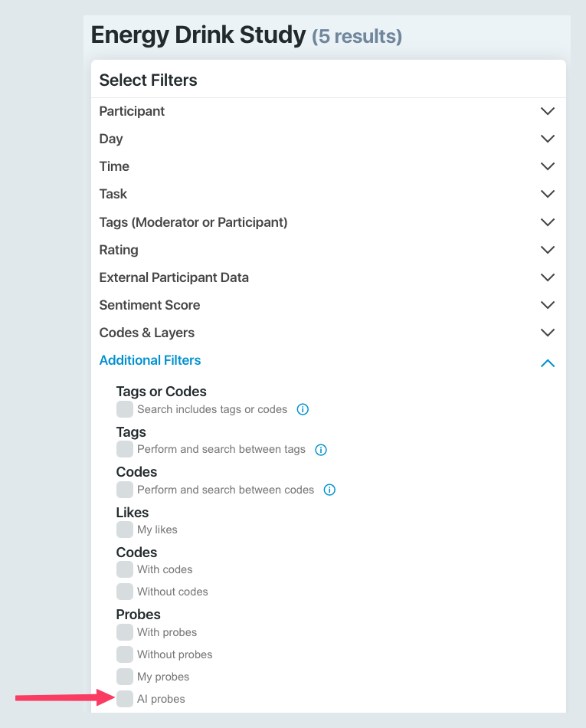Click info icon beside Search includes tags or codes
Screen dimensions: 586x728
click(x=303, y=409)
